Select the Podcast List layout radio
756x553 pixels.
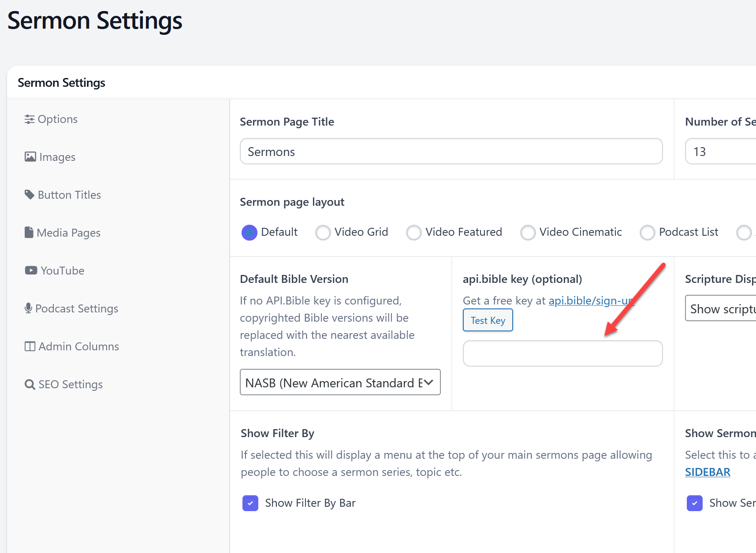coord(647,233)
